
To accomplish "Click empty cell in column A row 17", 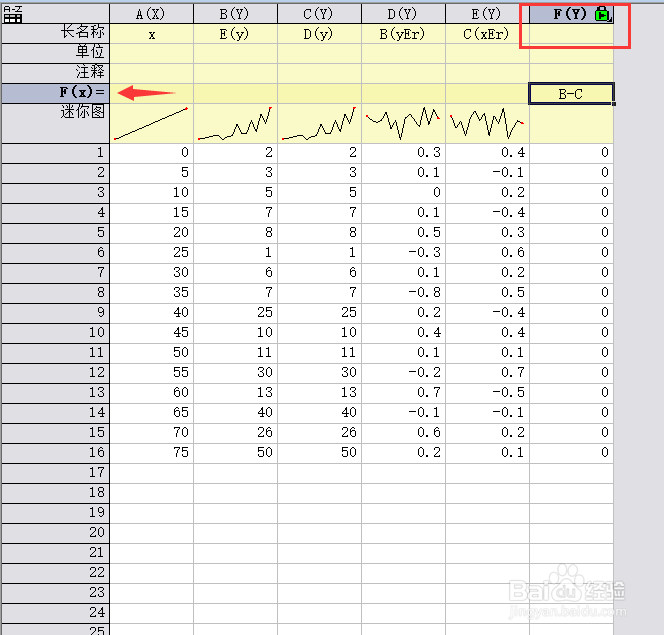I will coord(151,472).
